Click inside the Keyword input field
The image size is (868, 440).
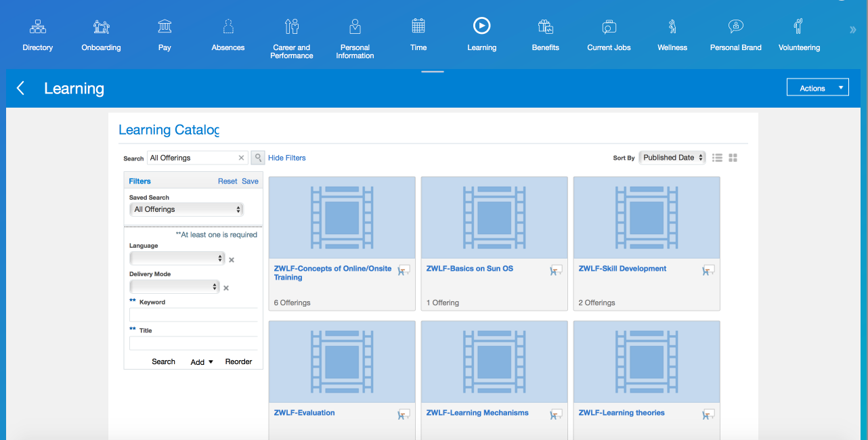[x=193, y=315]
